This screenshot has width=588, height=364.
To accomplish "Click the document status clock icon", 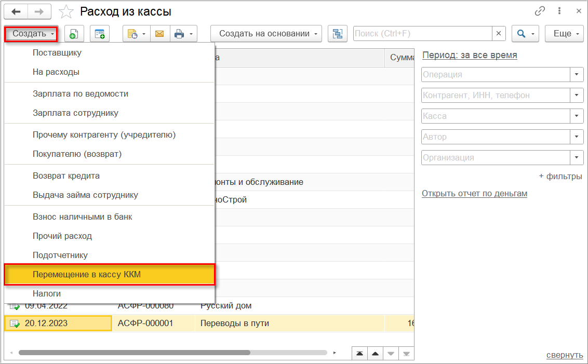I will [x=133, y=34].
